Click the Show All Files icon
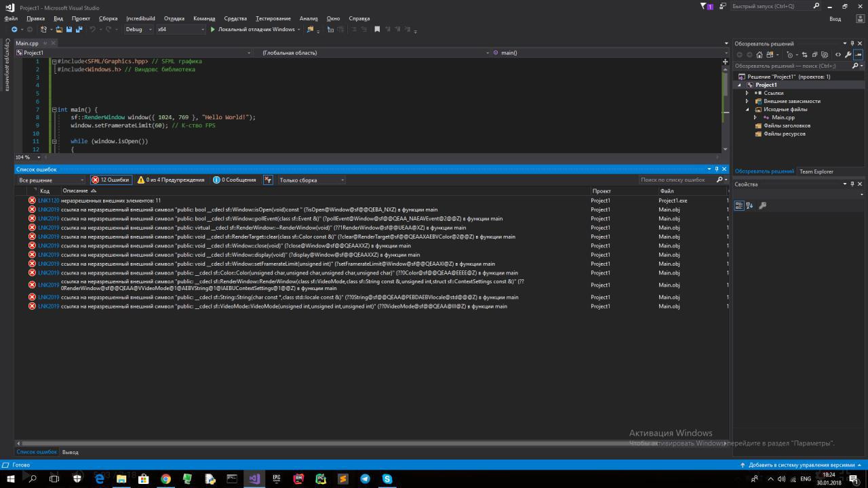Screen dimensions: 868x488 (824, 55)
